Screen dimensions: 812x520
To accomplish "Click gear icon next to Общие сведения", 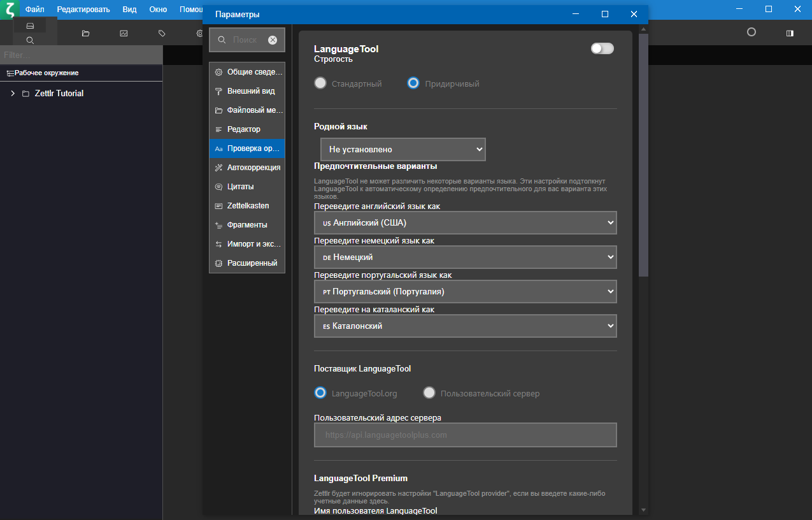I will [x=218, y=72].
